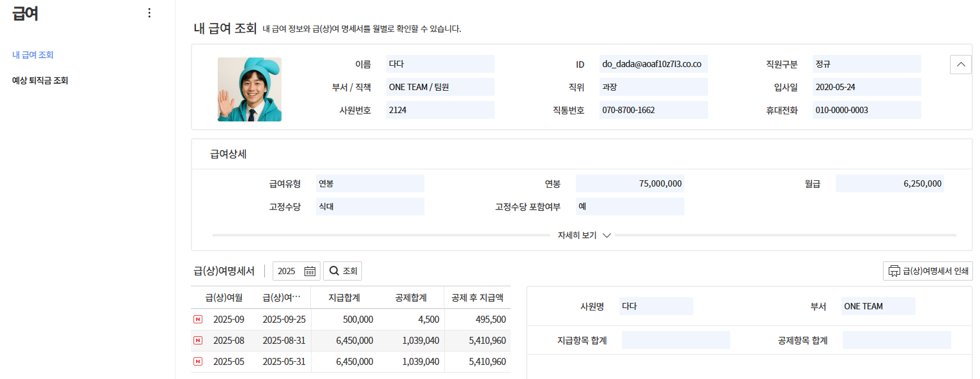
Task: Click the N badge on the 2025-05 row
Action: point(199,362)
